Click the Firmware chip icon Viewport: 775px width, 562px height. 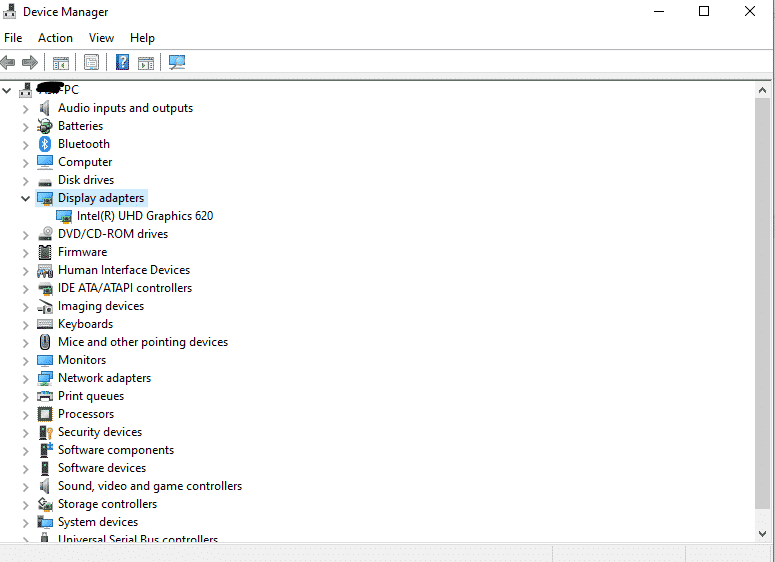click(x=45, y=252)
